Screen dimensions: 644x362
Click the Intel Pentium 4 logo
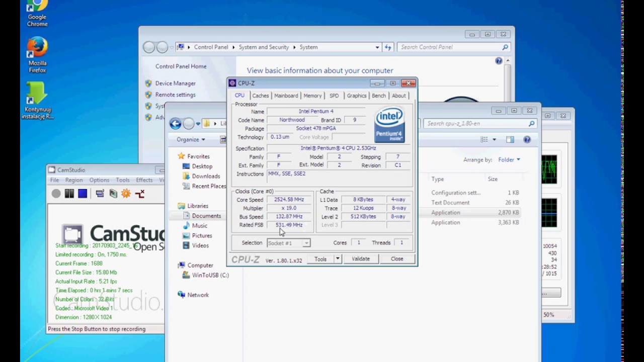pos(390,125)
